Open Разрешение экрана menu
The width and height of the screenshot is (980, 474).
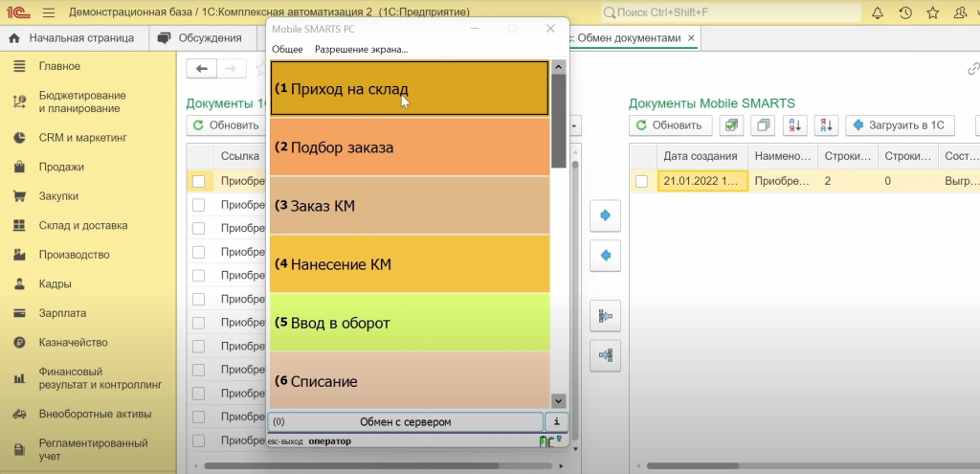(361, 50)
